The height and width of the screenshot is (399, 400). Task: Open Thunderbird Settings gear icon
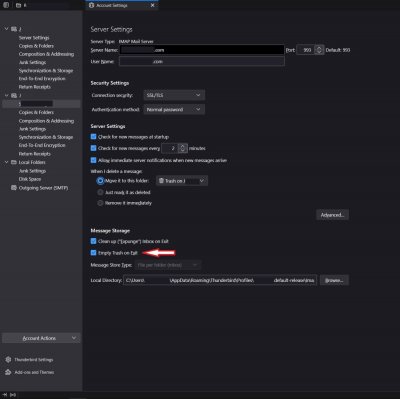[8, 360]
